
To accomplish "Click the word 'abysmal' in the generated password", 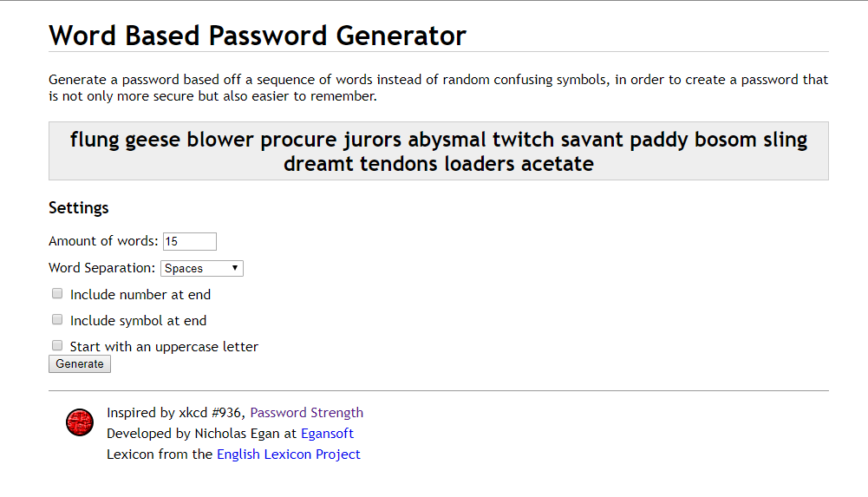I will (x=447, y=140).
